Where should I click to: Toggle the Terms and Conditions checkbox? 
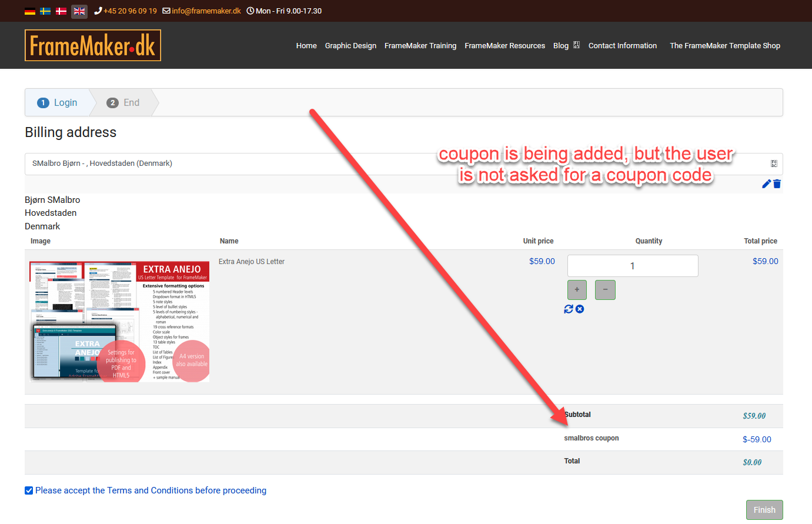(29, 490)
